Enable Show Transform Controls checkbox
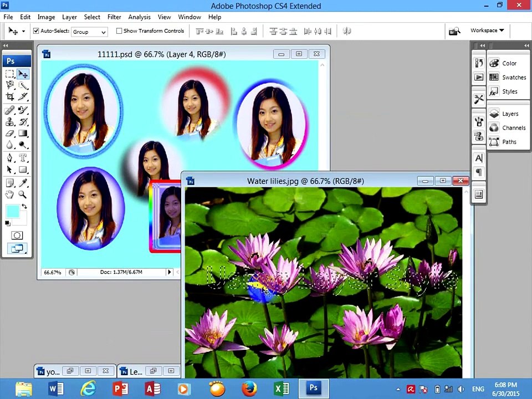532x399 pixels. (x=119, y=31)
